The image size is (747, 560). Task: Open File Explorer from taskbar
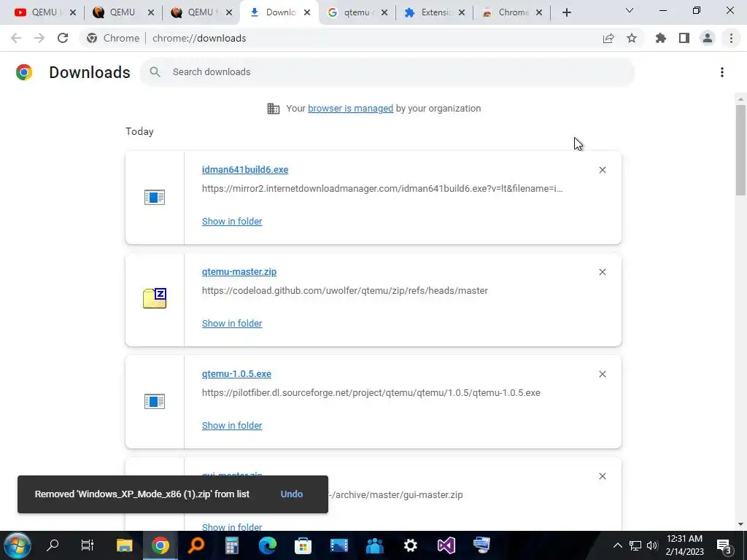[124, 545]
